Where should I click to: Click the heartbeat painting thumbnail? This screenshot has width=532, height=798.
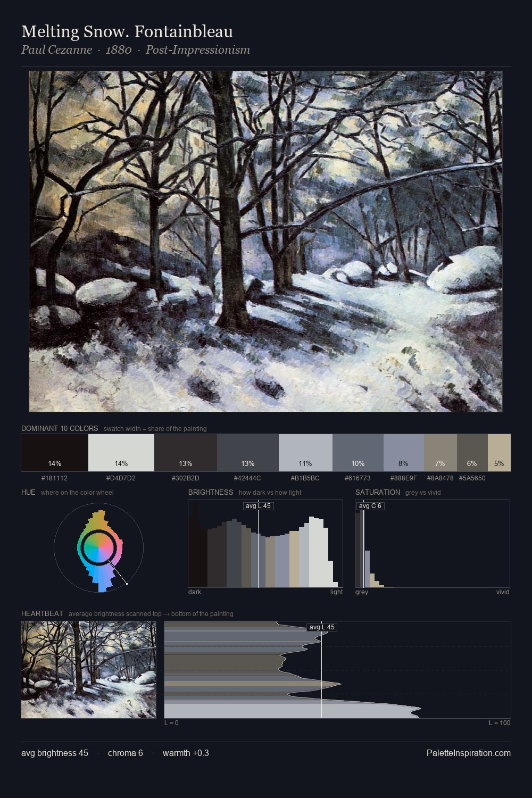[x=89, y=670]
